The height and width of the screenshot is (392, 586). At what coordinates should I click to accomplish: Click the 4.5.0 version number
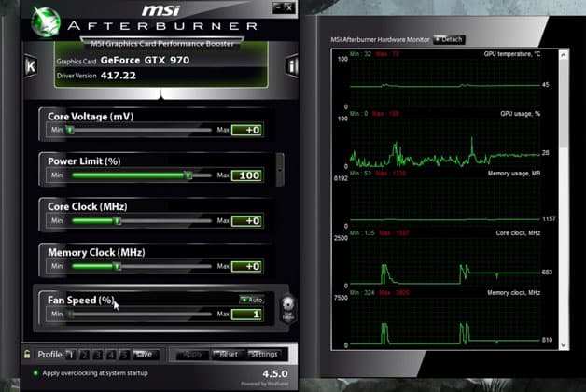coord(274,373)
